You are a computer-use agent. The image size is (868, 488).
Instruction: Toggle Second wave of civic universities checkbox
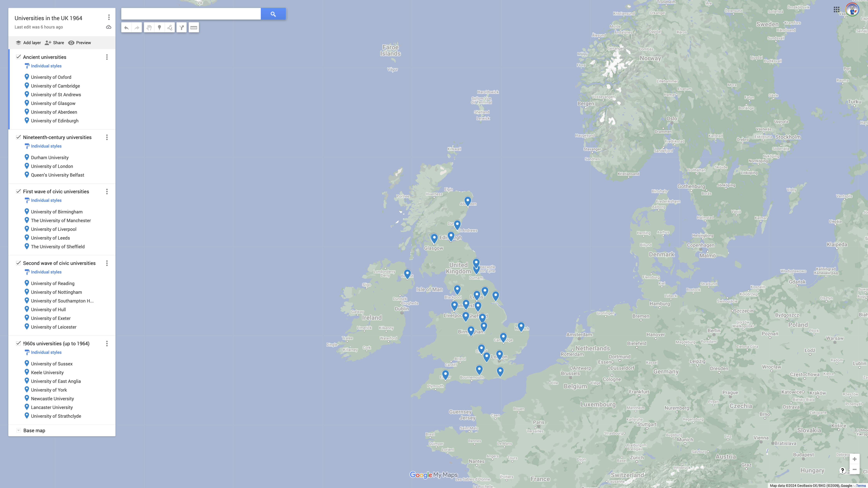pos(19,263)
